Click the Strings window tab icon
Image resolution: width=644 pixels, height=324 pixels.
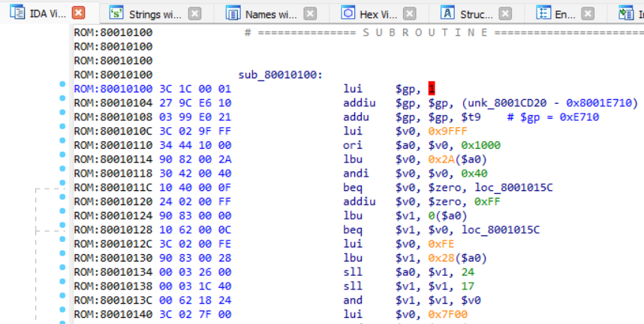point(116,14)
